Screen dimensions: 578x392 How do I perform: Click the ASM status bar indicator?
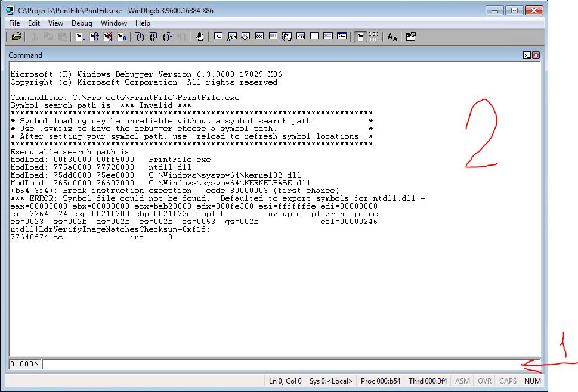click(x=462, y=381)
